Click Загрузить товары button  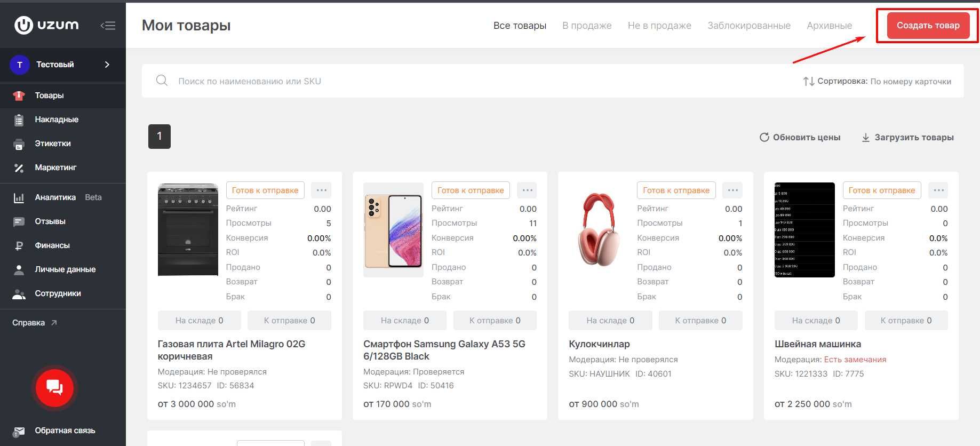point(907,137)
